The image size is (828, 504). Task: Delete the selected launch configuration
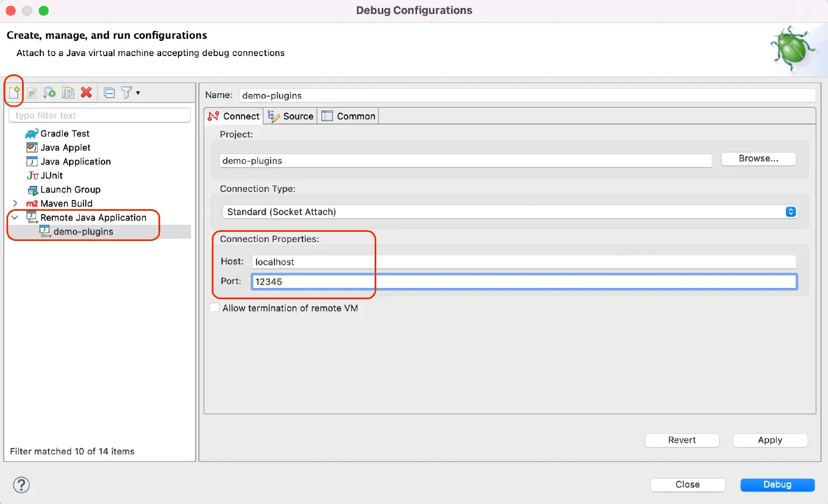[x=86, y=92]
